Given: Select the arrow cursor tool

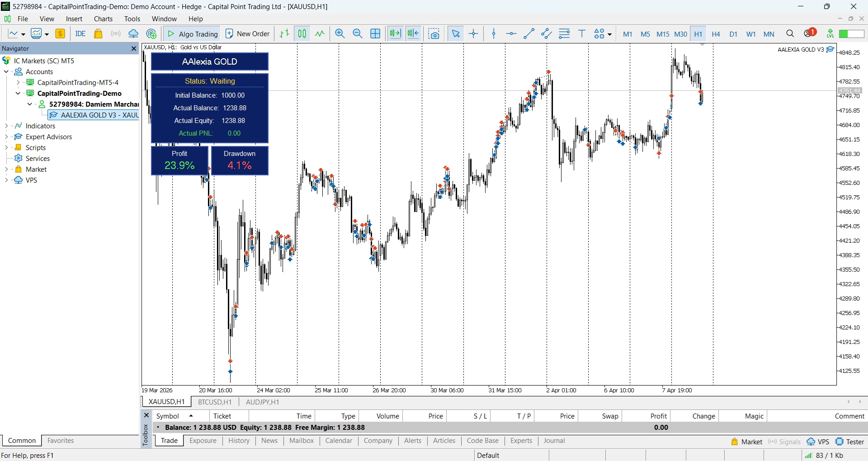Looking at the screenshot, I should click(456, 34).
